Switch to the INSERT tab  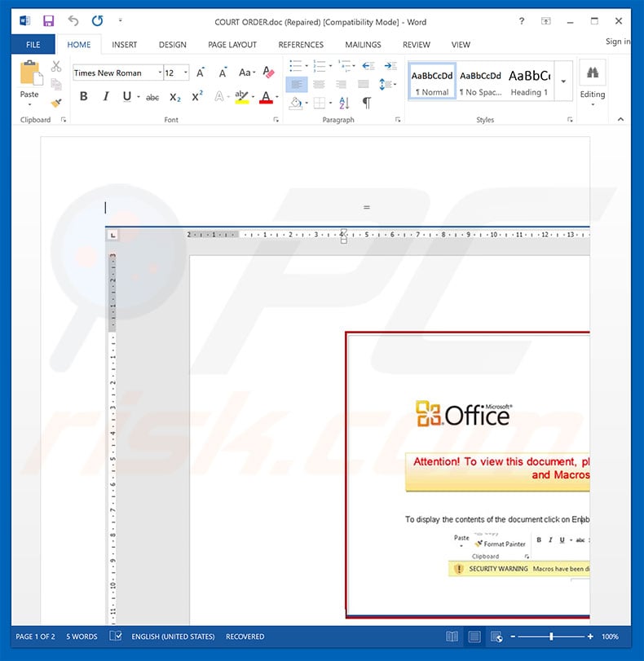coord(125,45)
